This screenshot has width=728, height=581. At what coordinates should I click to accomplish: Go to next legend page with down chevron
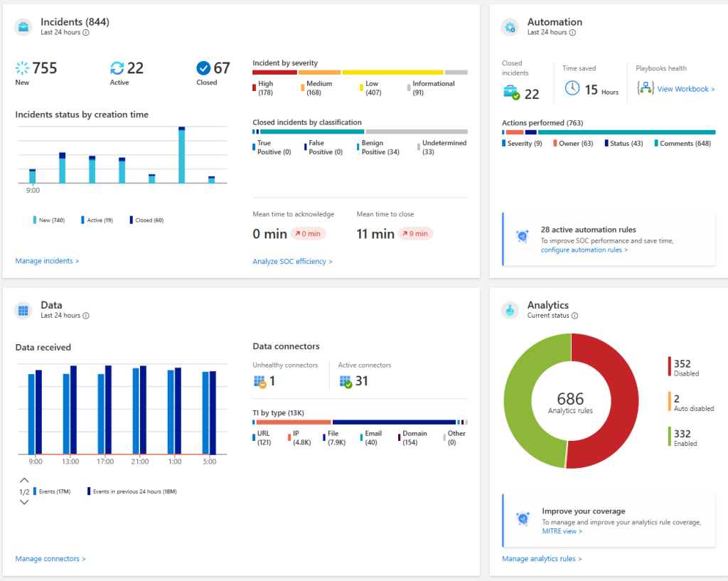(24, 502)
